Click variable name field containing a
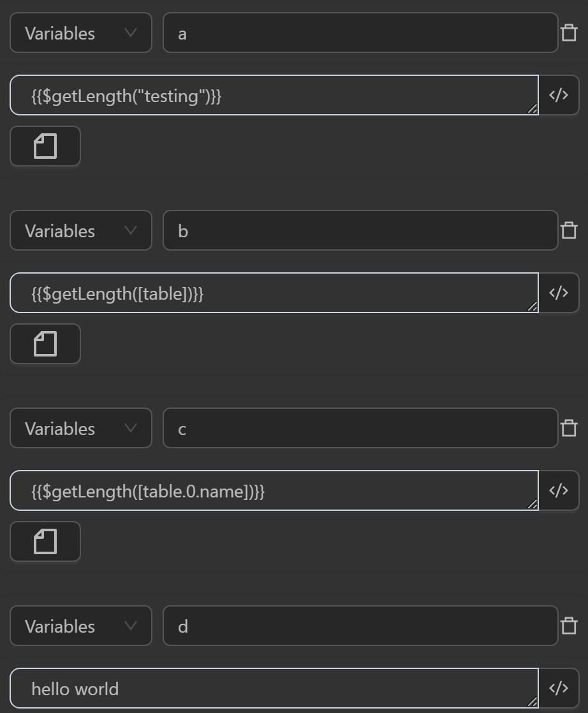Image resolution: width=588 pixels, height=713 pixels. click(360, 33)
